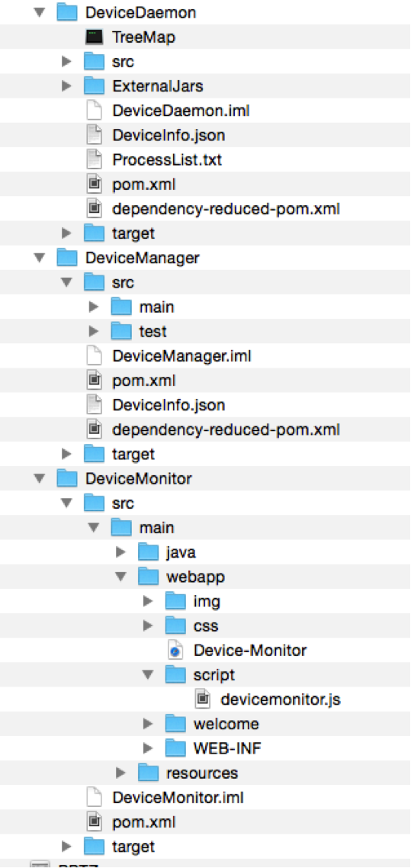Screen dimensions: 411x868
Task: Click the DeviceManager folder icon
Action: [68, 257]
